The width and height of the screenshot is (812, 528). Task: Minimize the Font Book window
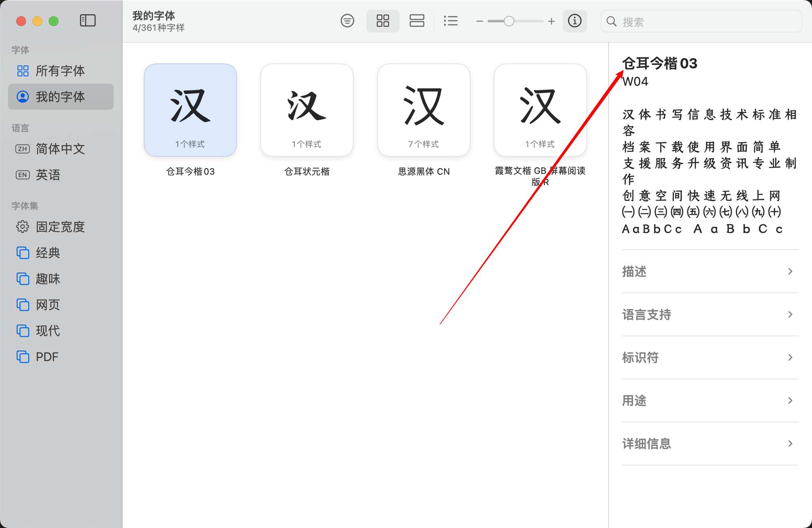(x=37, y=21)
